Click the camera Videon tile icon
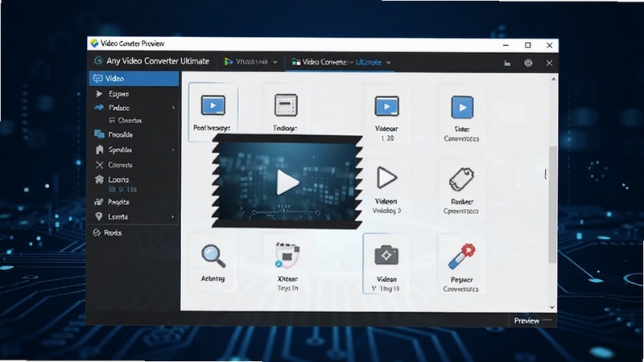The width and height of the screenshot is (644, 362). pyautogui.click(x=386, y=255)
